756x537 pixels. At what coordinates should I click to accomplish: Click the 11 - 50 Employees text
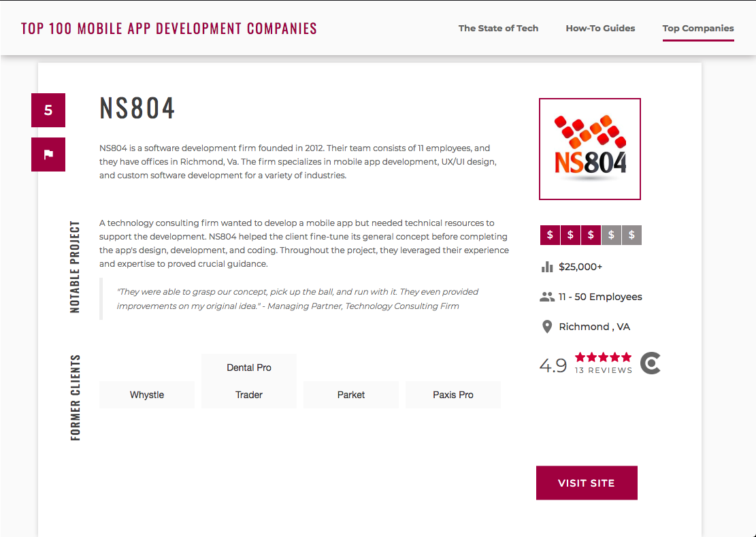coord(600,297)
